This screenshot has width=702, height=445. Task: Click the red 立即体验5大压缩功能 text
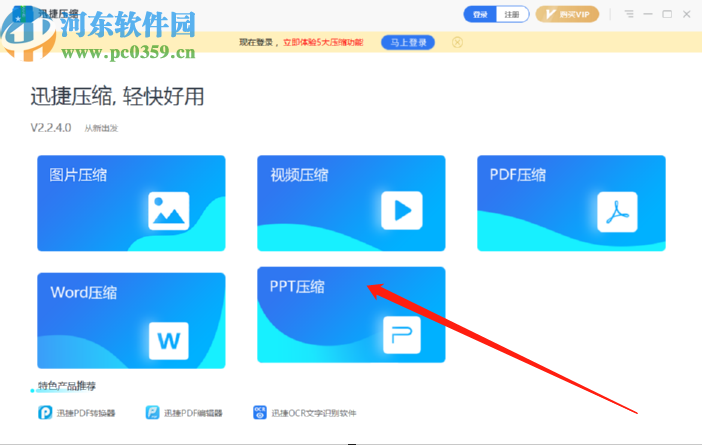point(323,43)
